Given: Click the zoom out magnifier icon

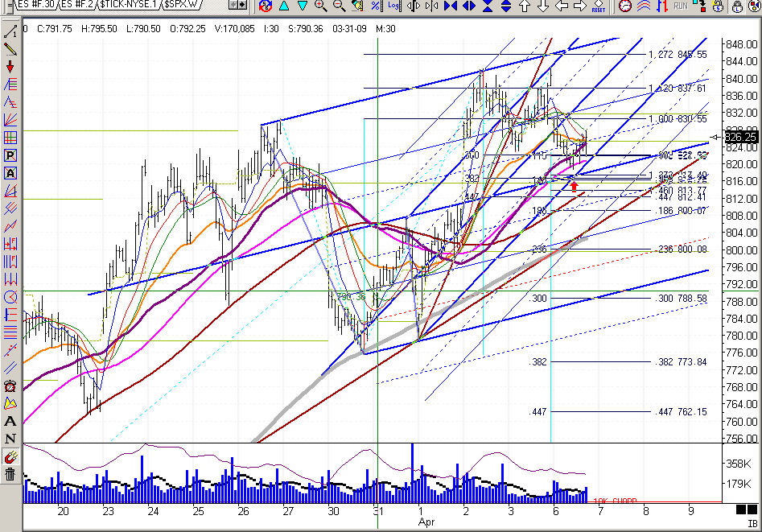Looking at the screenshot, I should (339, 6).
